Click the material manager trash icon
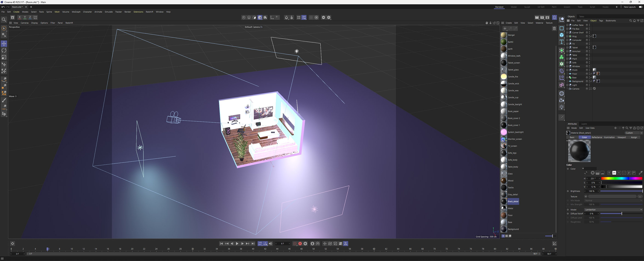The width and height of the screenshot is (644, 261). click(554, 29)
